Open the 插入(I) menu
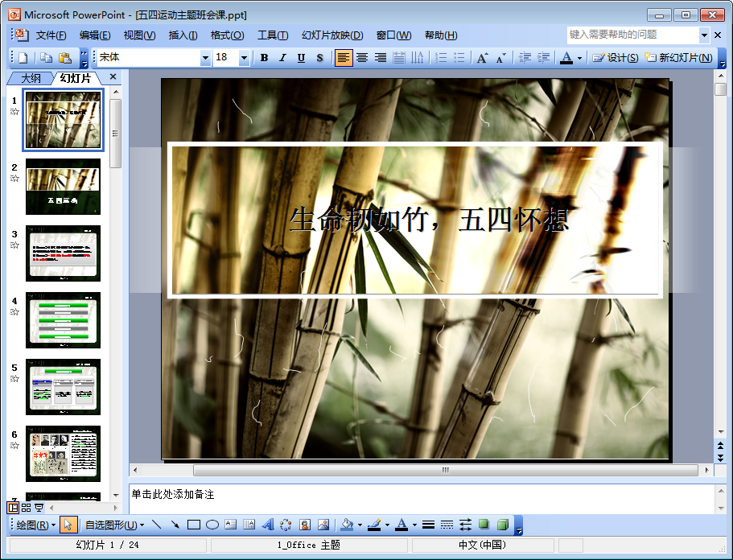The image size is (733, 560). [x=183, y=35]
